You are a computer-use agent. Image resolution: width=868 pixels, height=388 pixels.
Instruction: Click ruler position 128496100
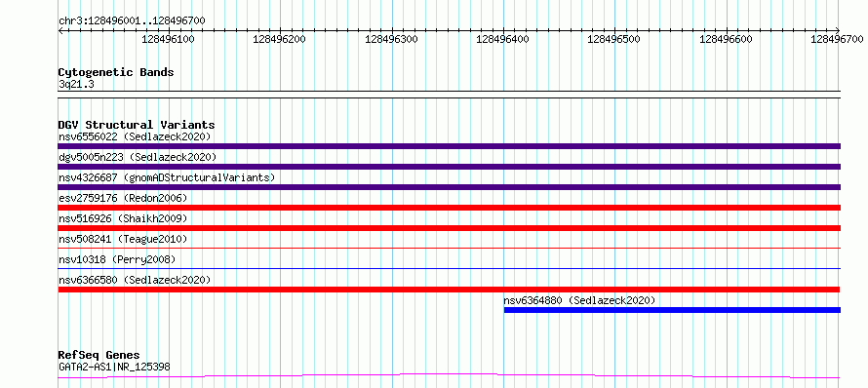pyautogui.click(x=168, y=39)
